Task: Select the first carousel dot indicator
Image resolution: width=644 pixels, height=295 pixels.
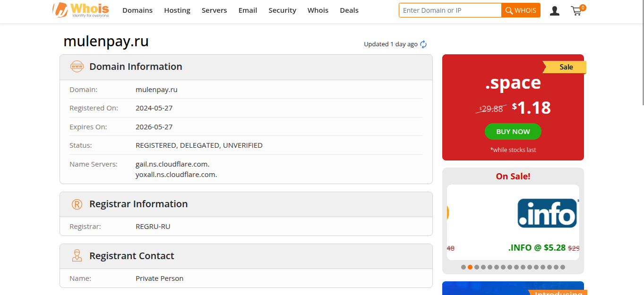Action: [464, 267]
